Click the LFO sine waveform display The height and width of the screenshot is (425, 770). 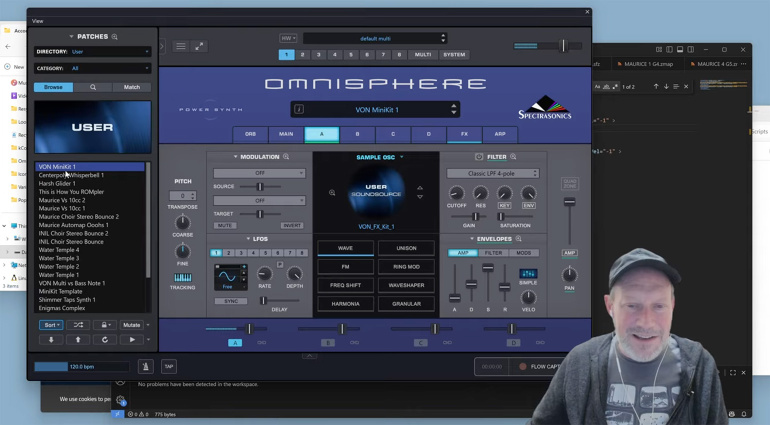pos(227,276)
